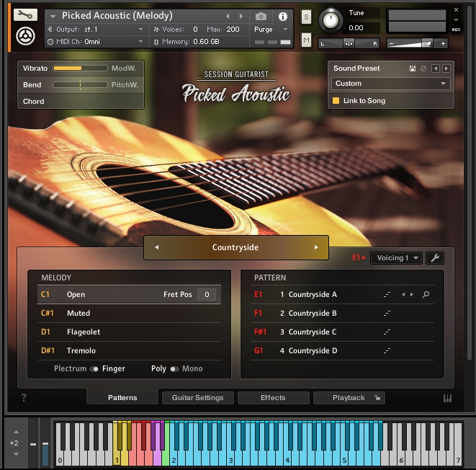
Task: Shift keyboard octave down arrow
Action: [x=16, y=454]
